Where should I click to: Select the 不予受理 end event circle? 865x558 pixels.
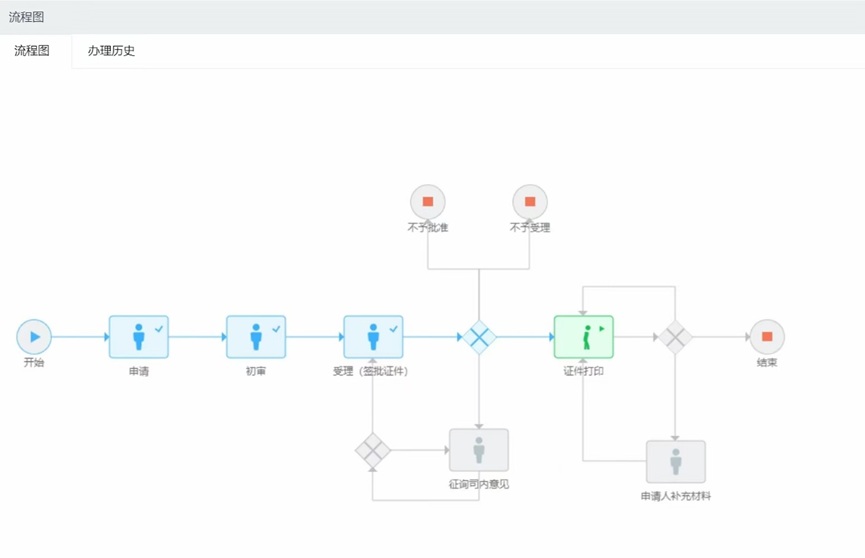[530, 202]
